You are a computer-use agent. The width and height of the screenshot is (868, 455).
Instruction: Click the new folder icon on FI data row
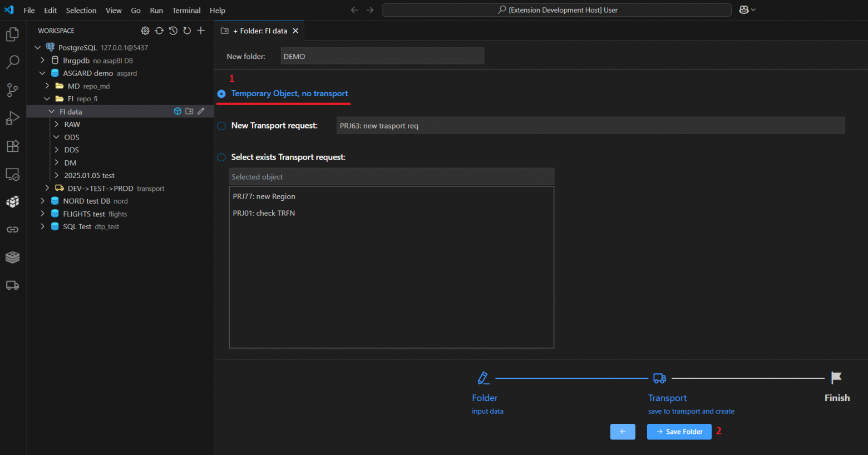pyautogui.click(x=189, y=111)
